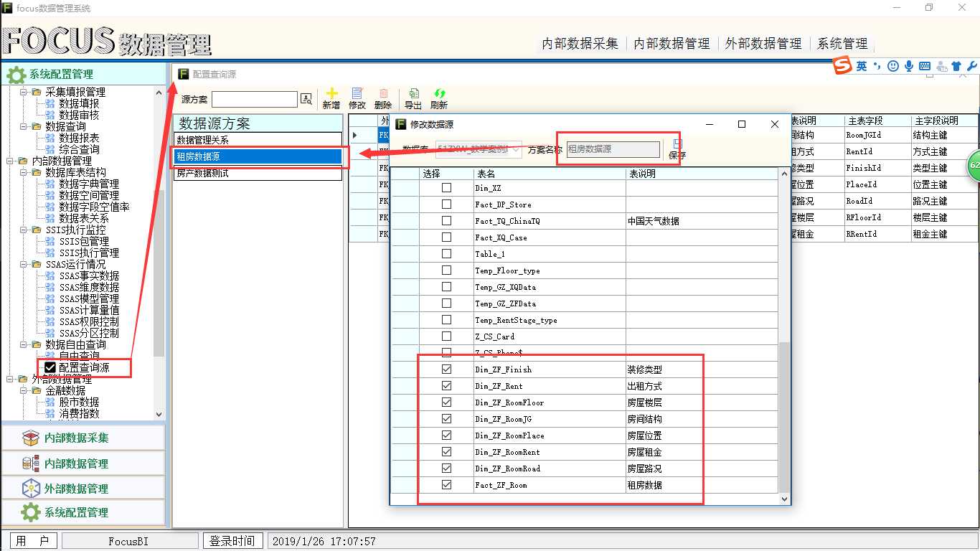980x551 pixels.
Task: Click the shirt skin icon on the IME bar
Action: tap(956, 66)
